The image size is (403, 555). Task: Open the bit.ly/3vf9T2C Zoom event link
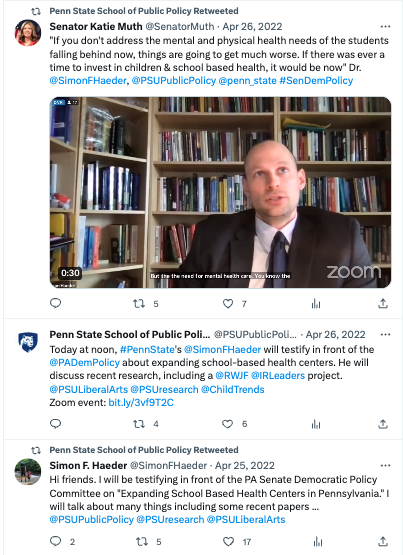pos(141,402)
